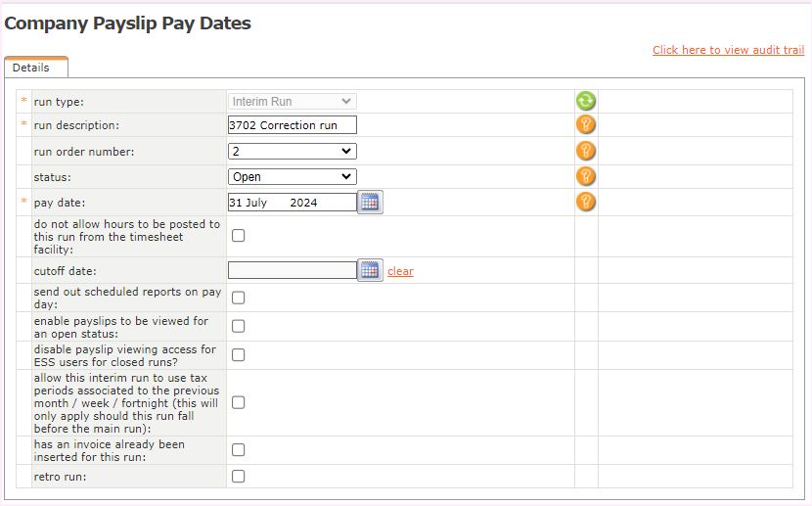Click the help bulb beside status dropdown
This screenshot has height=506, width=812.
(x=585, y=176)
